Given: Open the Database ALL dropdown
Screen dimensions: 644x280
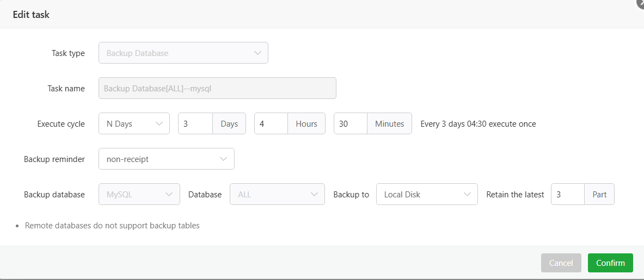Looking at the screenshot, I should 277,194.
